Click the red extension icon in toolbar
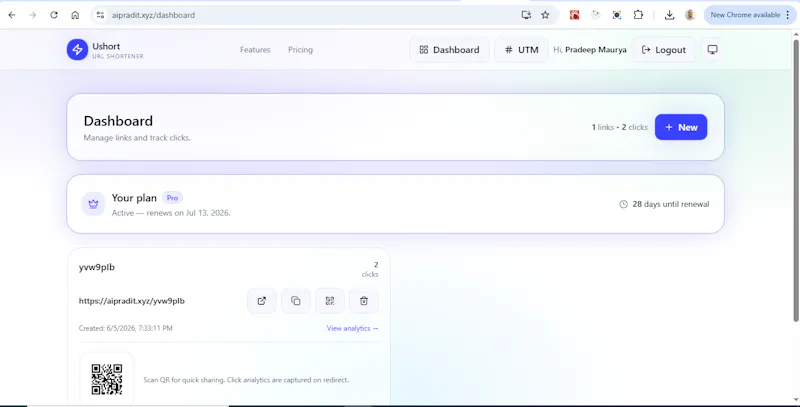 [x=574, y=15]
